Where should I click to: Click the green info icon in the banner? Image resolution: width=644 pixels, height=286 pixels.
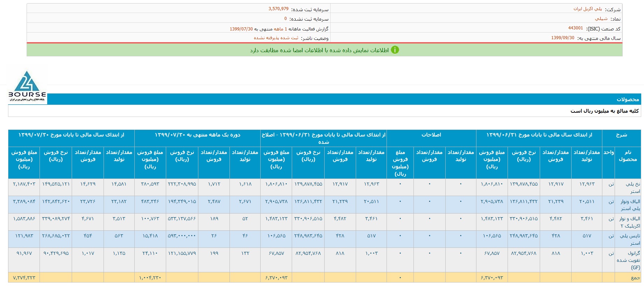pos(395,50)
